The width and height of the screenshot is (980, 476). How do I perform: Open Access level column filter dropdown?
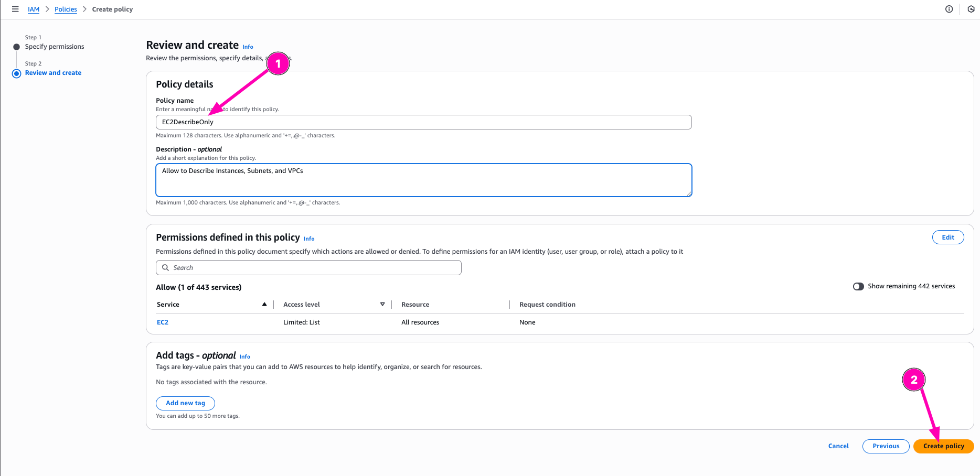coord(382,304)
